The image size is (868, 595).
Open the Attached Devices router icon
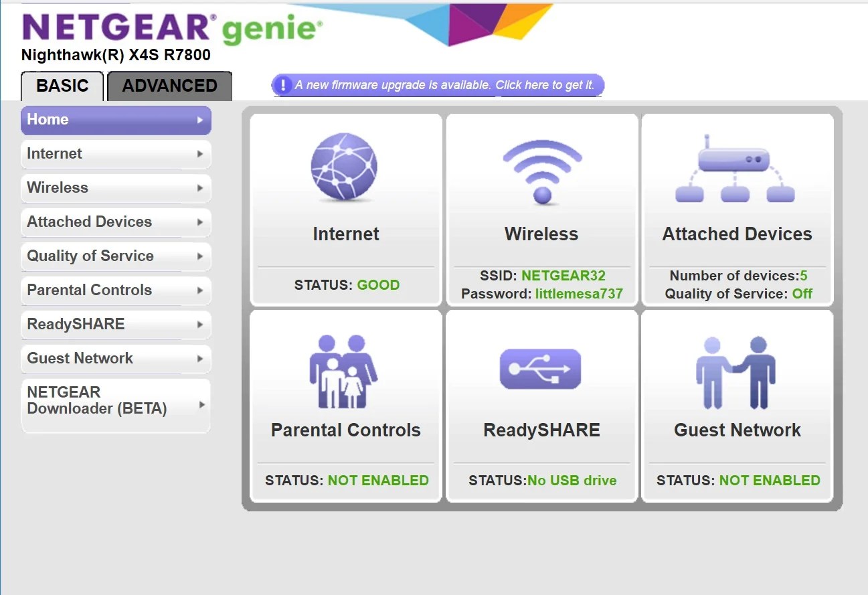click(x=735, y=169)
